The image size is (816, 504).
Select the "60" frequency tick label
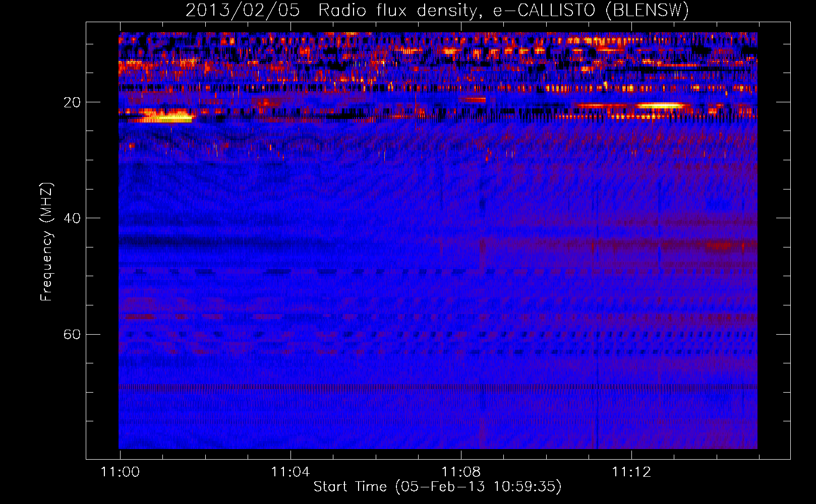coord(72,335)
